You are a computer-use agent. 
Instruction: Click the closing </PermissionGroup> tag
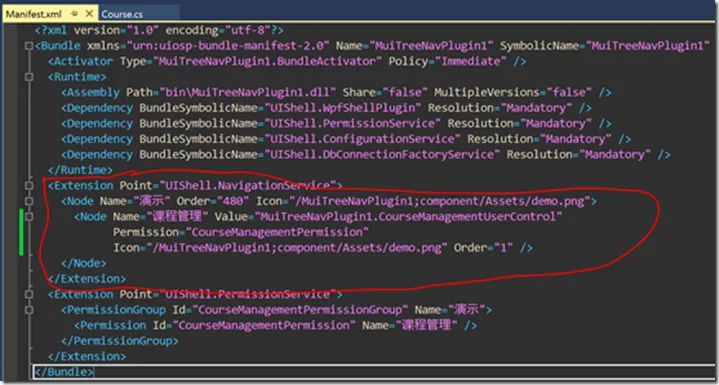tap(120, 341)
